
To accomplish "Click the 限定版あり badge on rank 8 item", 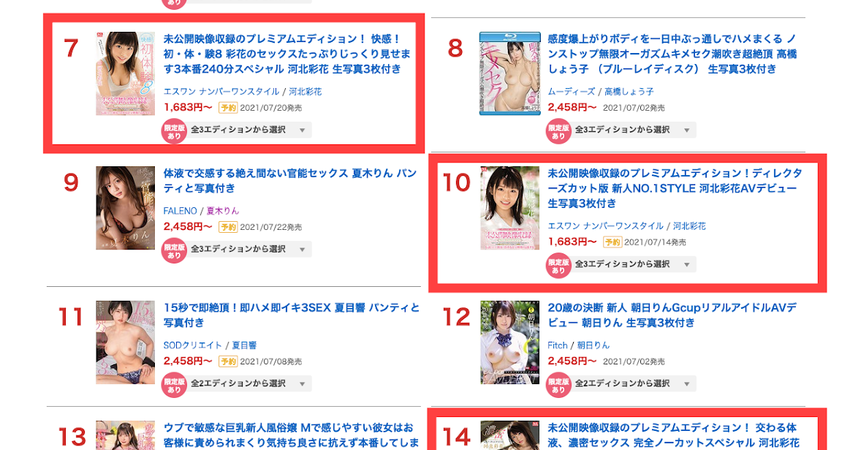I will (x=558, y=132).
